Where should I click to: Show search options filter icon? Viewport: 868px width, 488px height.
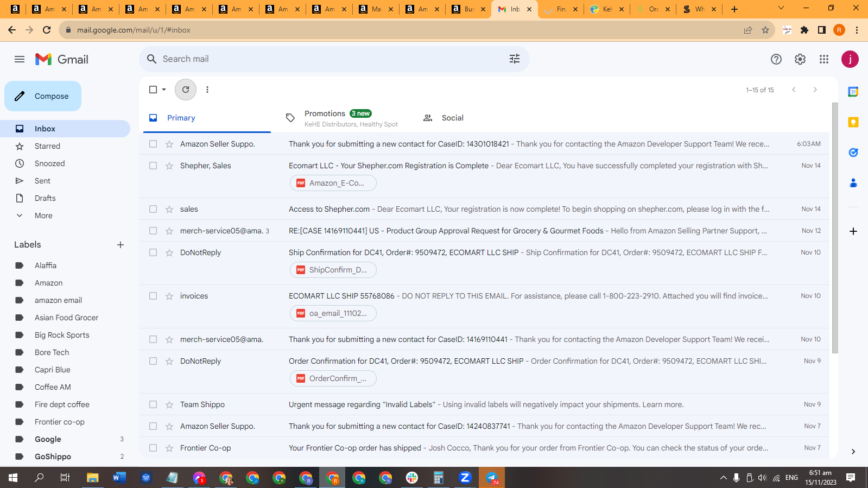tap(515, 59)
